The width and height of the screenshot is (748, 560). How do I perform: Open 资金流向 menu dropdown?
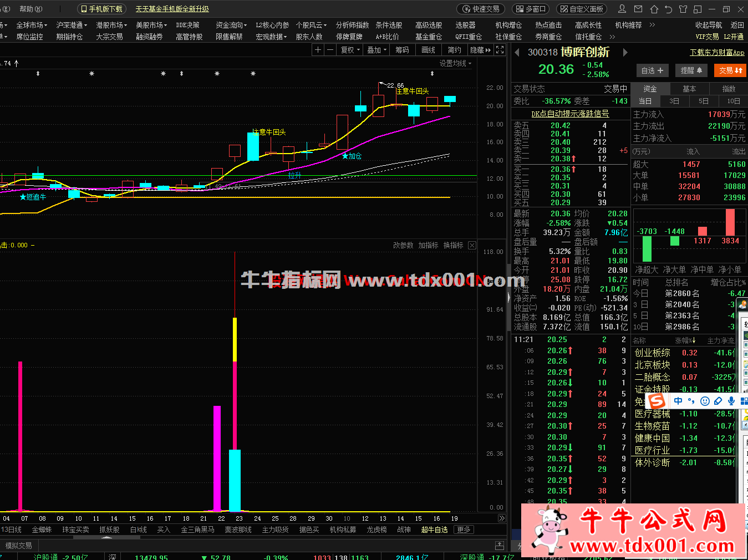click(231, 25)
